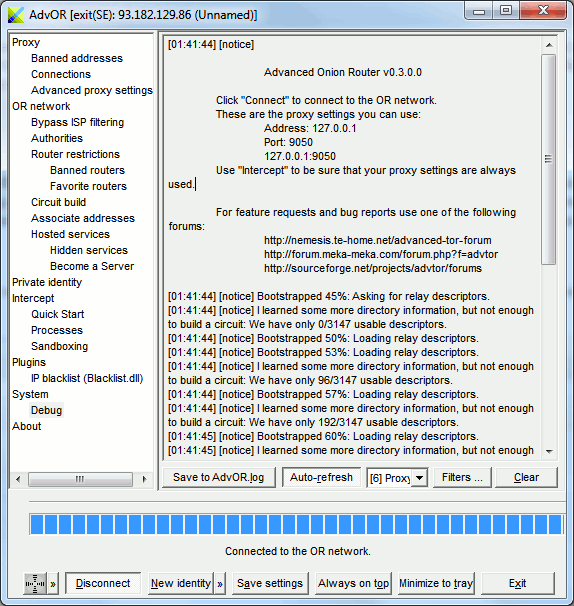Toggle Always on top
This screenshot has height=606, width=574.
[353, 583]
